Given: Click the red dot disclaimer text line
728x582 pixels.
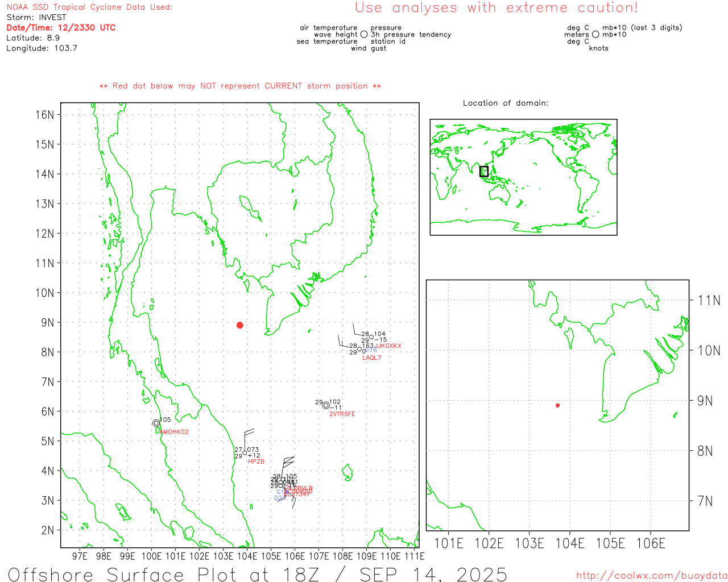Looking at the screenshot, I should coord(240,86).
